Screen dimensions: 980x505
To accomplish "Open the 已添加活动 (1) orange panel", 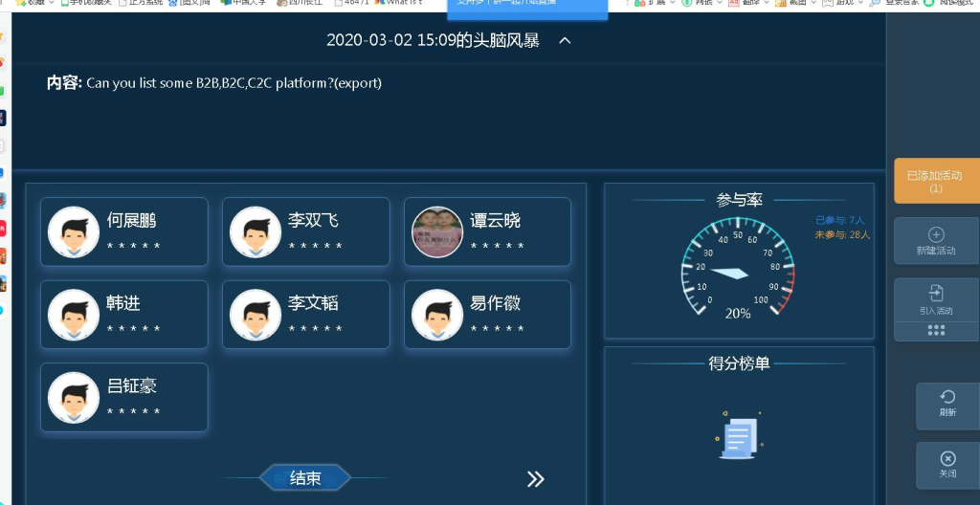I will point(936,182).
